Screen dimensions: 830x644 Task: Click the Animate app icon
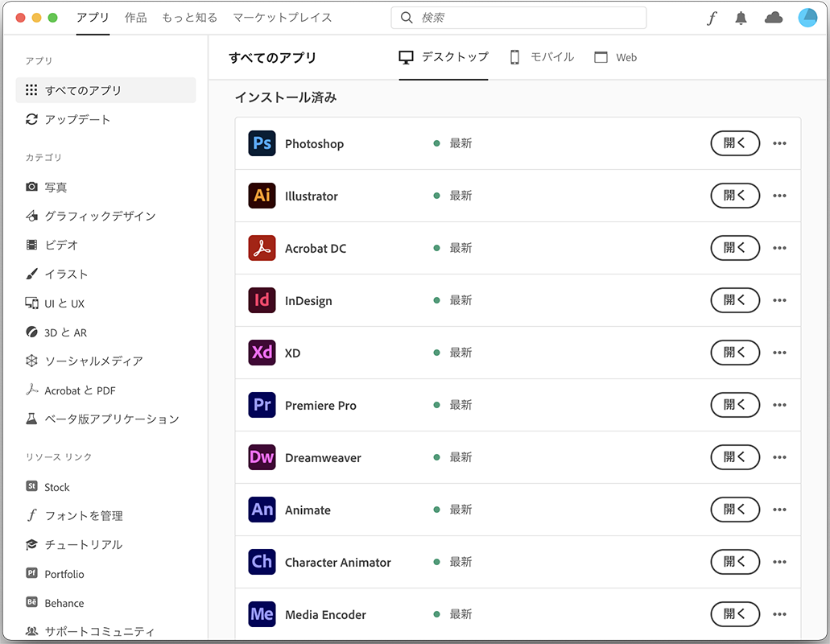click(262, 510)
